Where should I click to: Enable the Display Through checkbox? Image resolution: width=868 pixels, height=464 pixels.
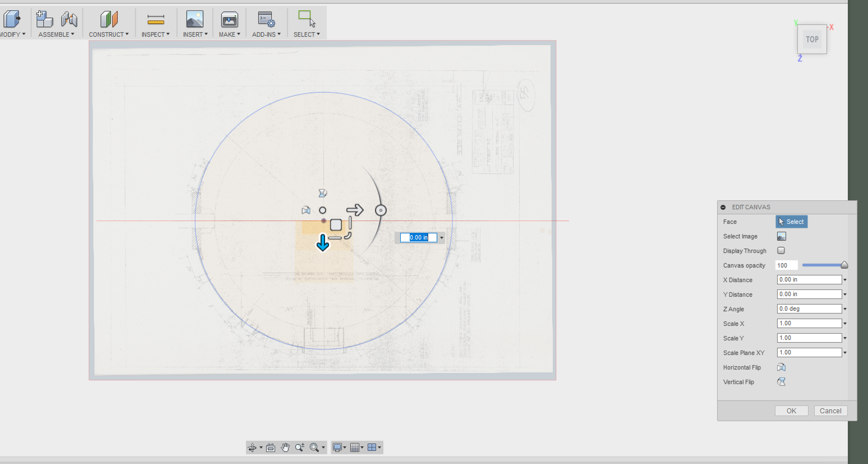coord(781,250)
